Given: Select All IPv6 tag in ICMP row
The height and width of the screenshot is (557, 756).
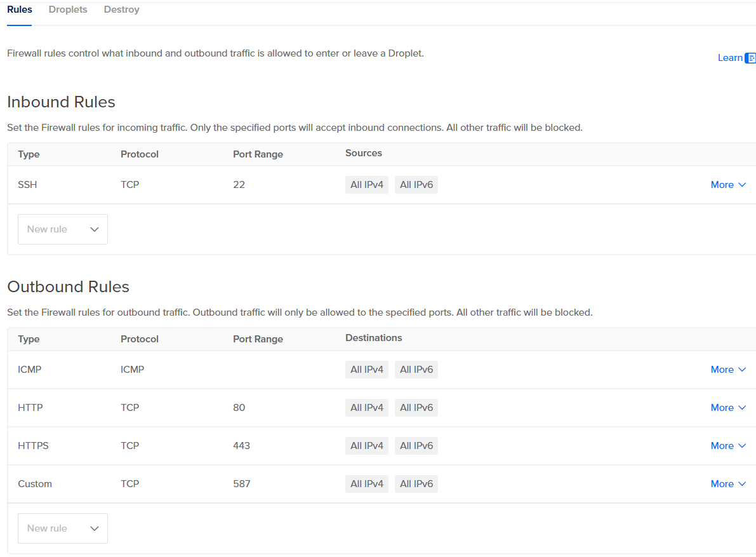Looking at the screenshot, I should click(x=416, y=370).
